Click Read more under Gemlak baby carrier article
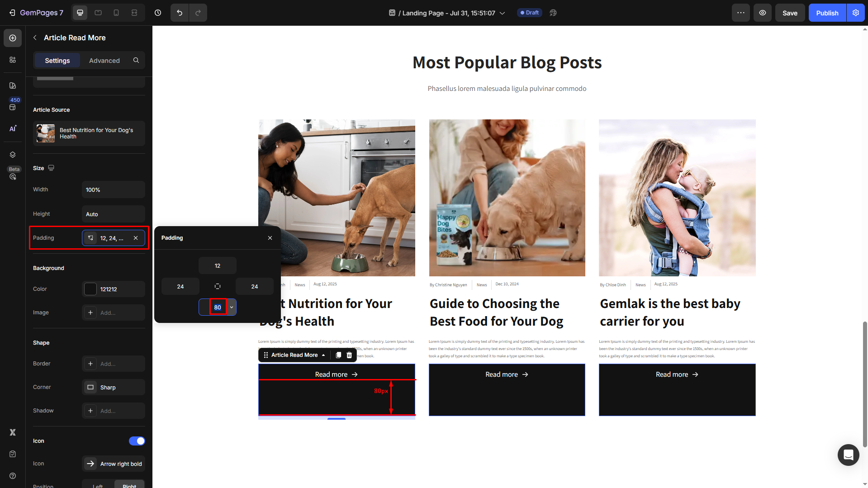 point(677,374)
